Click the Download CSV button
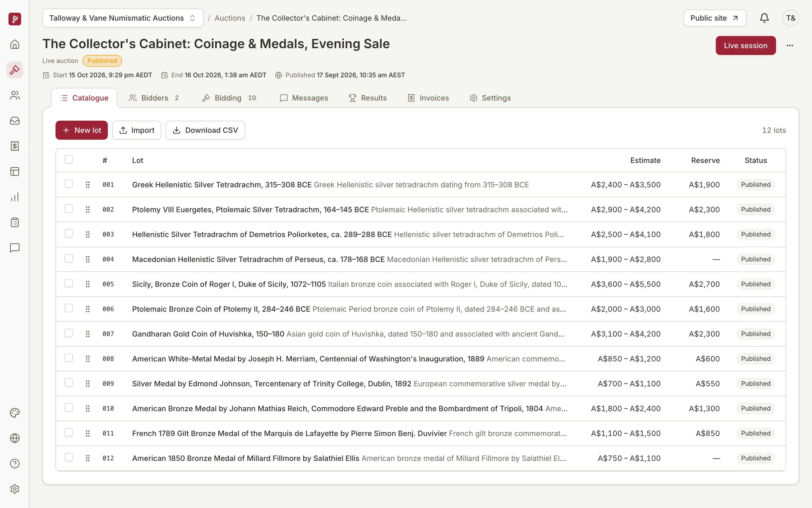 coord(205,130)
